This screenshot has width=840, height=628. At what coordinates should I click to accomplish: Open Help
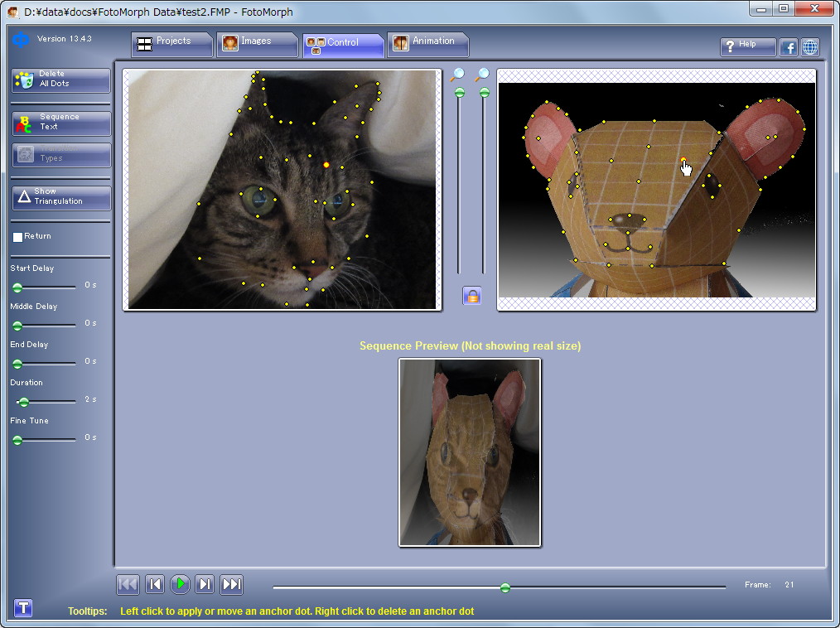click(748, 46)
